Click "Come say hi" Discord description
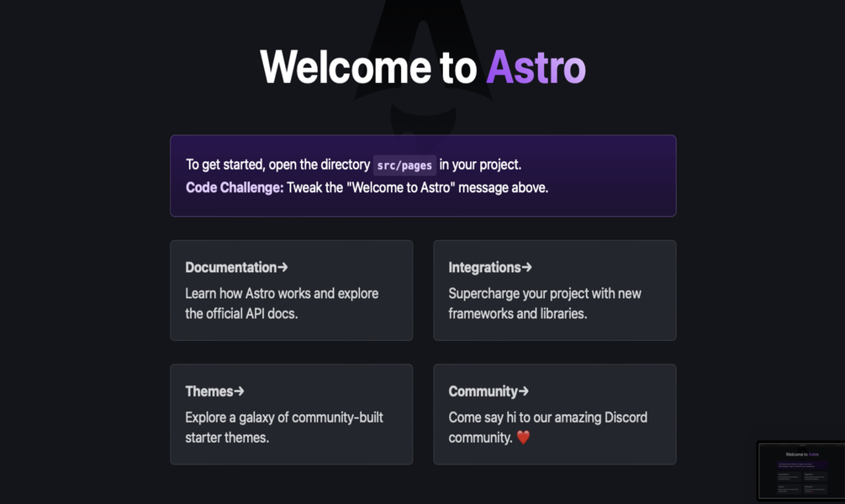Screen dimensions: 845x504 click(547, 417)
